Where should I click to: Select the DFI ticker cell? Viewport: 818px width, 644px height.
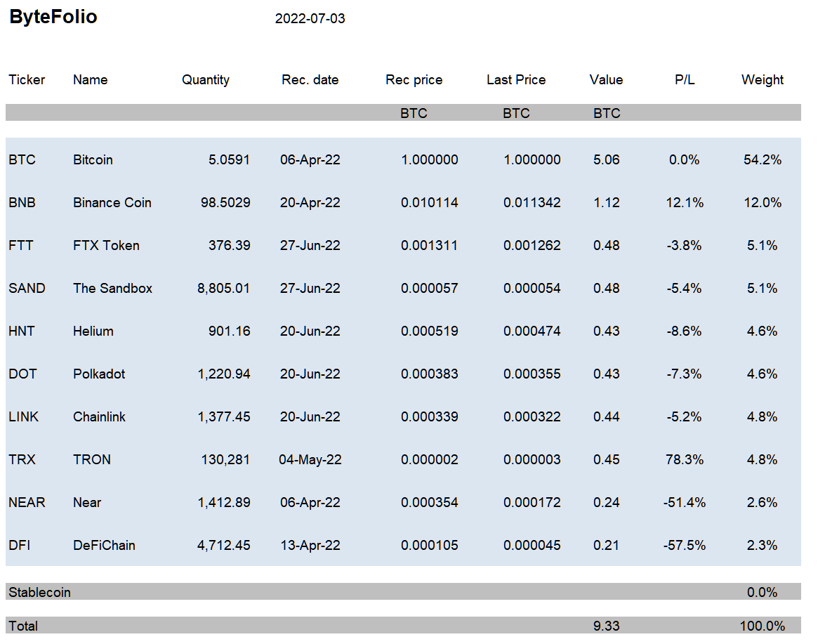point(19,545)
